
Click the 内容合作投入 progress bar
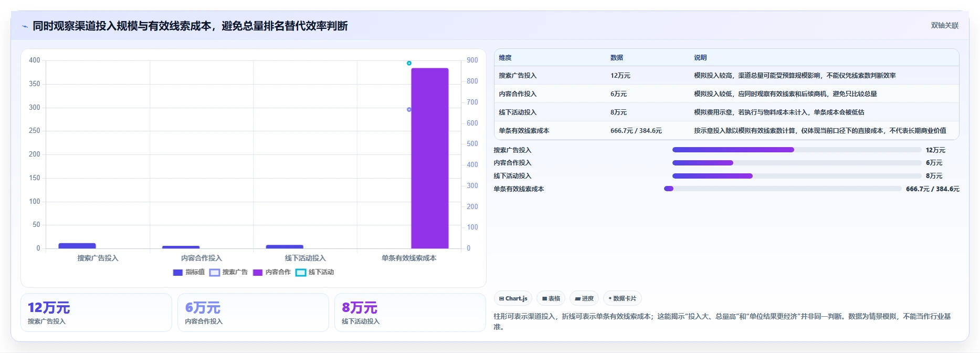pos(797,163)
